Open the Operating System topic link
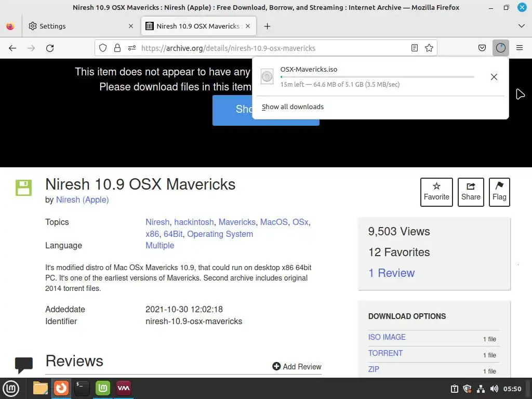The width and height of the screenshot is (532, 399). tap(220, 234)
